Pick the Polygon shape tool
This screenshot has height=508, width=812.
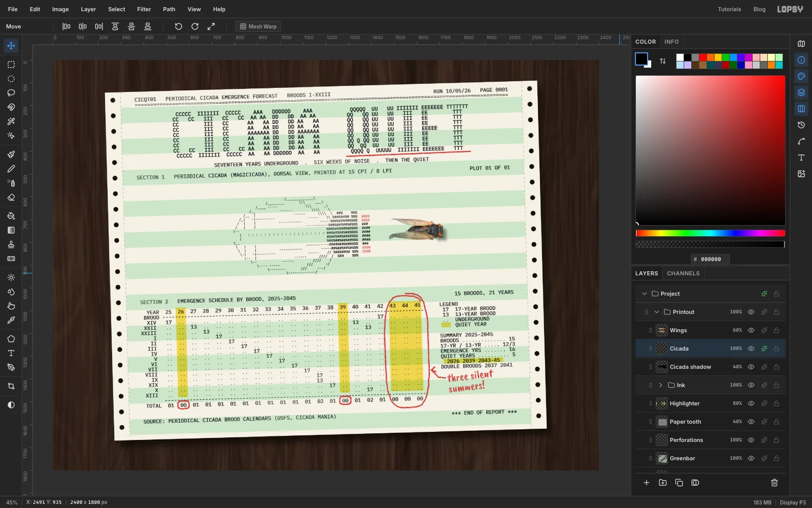tap(11, 339)
